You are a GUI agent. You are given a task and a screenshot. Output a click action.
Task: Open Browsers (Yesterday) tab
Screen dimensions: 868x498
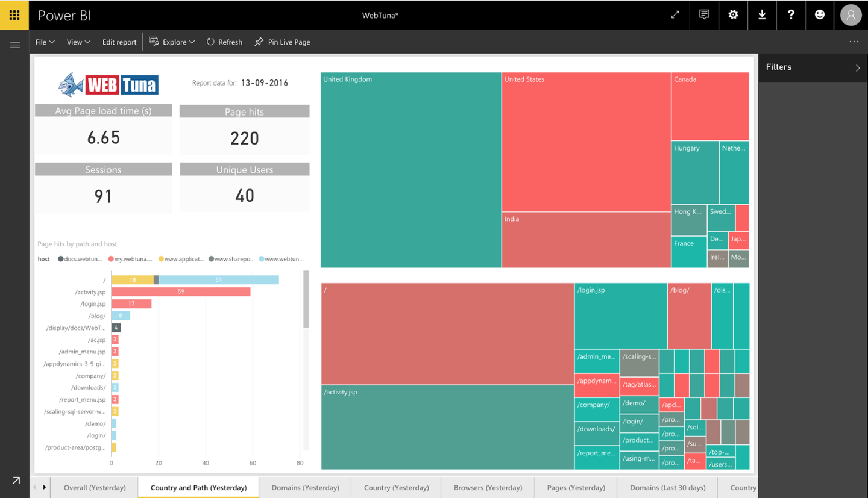[488, 487]
